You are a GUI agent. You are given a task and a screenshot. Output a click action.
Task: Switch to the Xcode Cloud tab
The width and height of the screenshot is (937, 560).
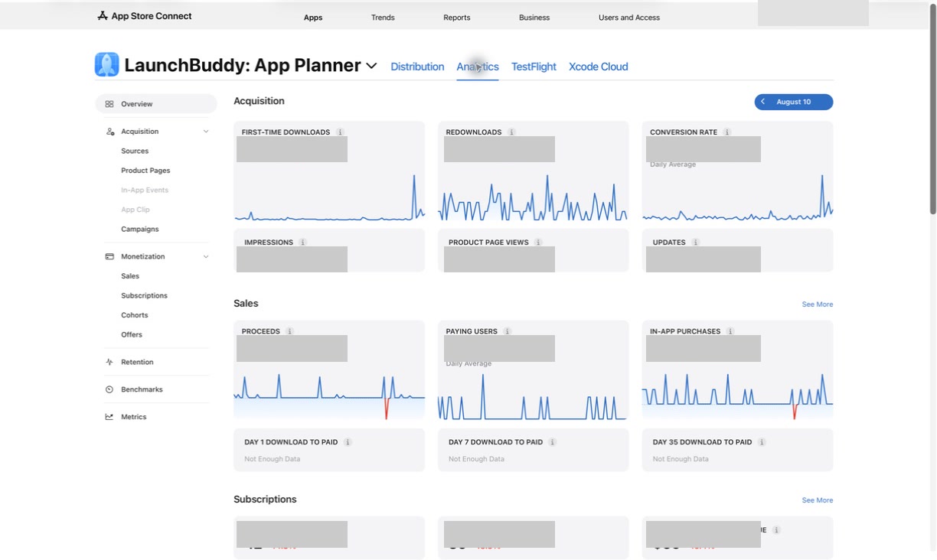coord(599,67)
